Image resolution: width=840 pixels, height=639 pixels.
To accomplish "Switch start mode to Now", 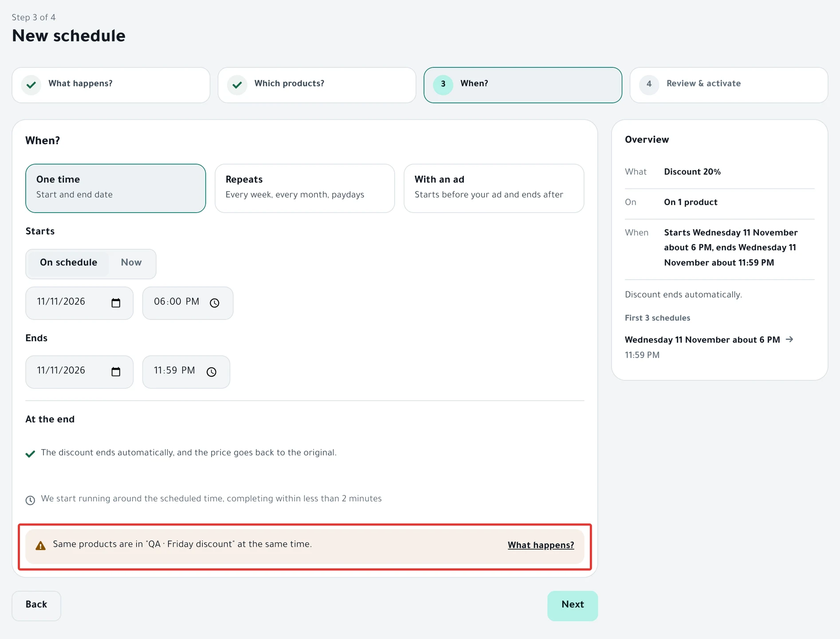I will [131, 263].
